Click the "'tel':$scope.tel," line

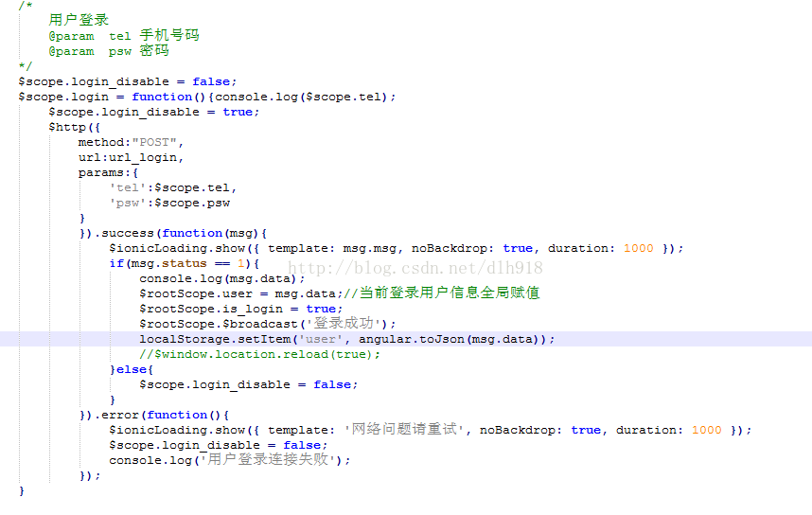click(173, 187)
